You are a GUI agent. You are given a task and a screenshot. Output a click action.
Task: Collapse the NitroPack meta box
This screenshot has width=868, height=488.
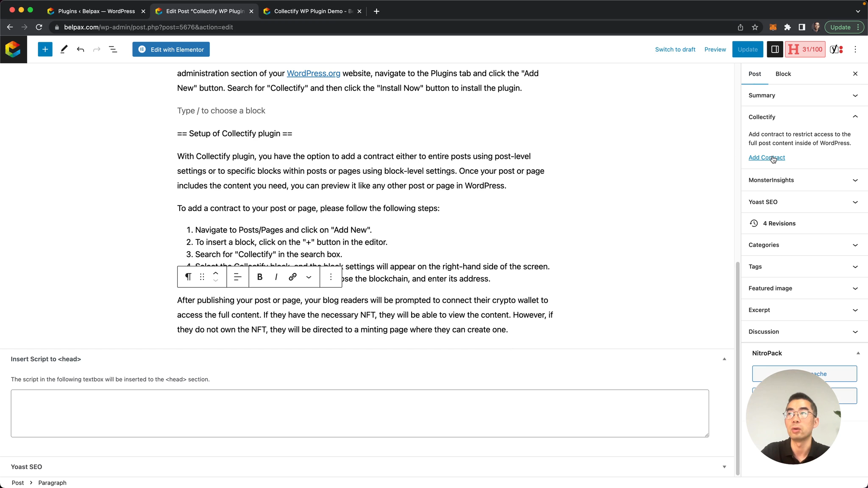tap(858, 353)
